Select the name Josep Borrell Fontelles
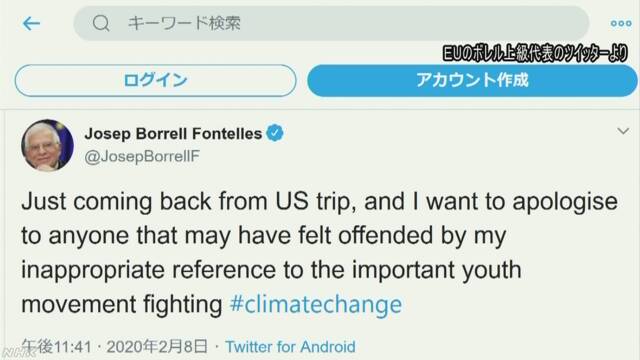 [173, 133]
